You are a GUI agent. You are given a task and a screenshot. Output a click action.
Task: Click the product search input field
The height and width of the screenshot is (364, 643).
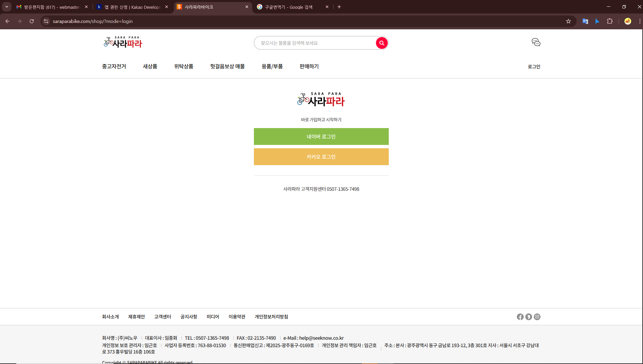[315, 43]
